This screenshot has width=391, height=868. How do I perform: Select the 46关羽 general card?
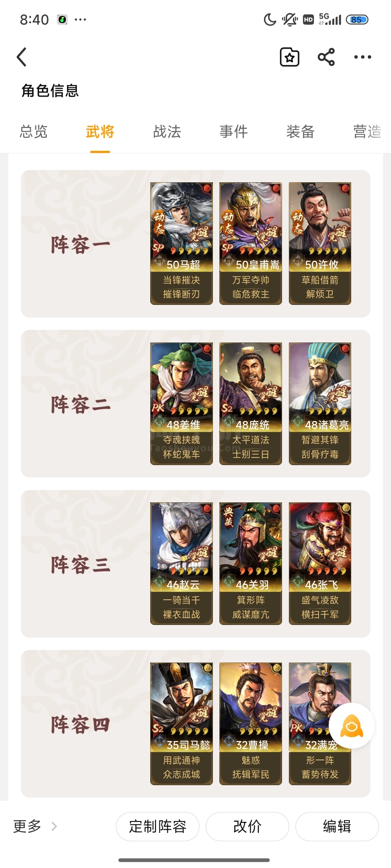(251, 563)
